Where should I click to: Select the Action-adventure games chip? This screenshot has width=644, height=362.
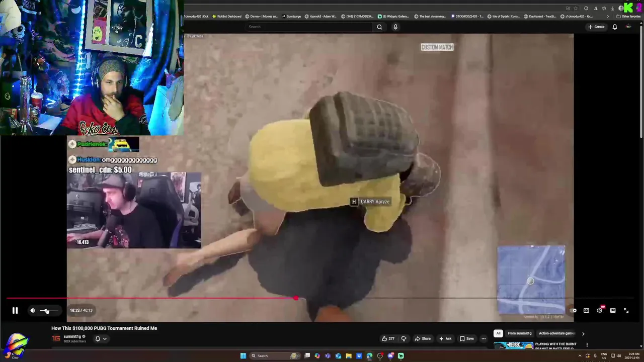tap(557, 333)
